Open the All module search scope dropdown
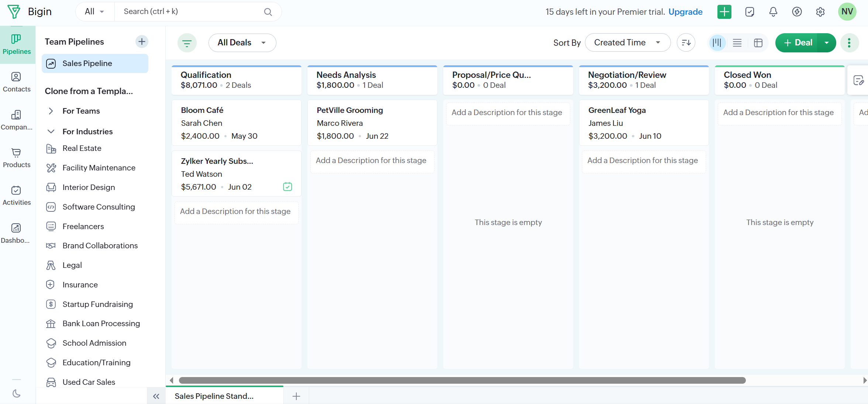Viewport: 868px width, 404px height. click(95, 12)
